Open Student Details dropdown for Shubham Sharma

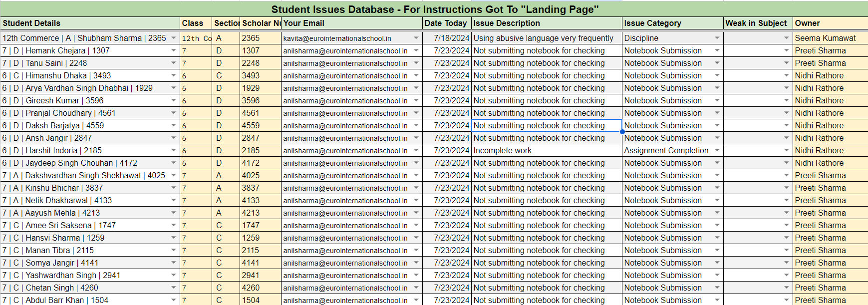173,38
